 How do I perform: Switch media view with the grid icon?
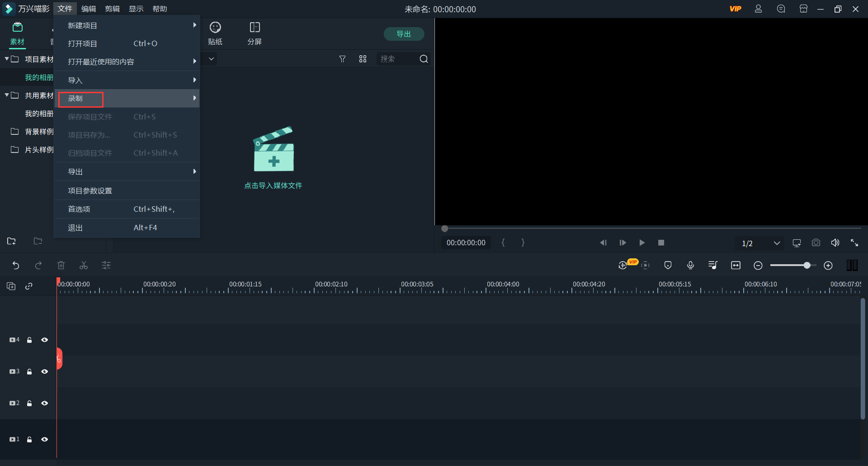(363, 59)
